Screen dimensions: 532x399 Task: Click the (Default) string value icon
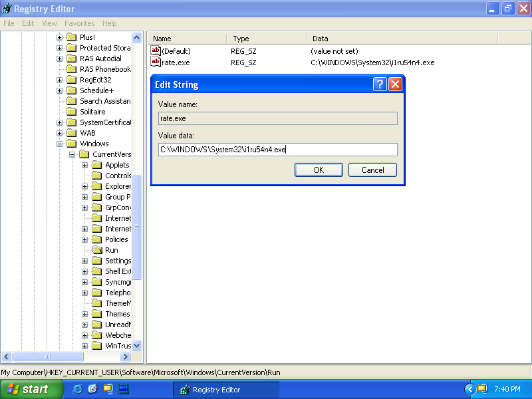click(x=156, y=51)
